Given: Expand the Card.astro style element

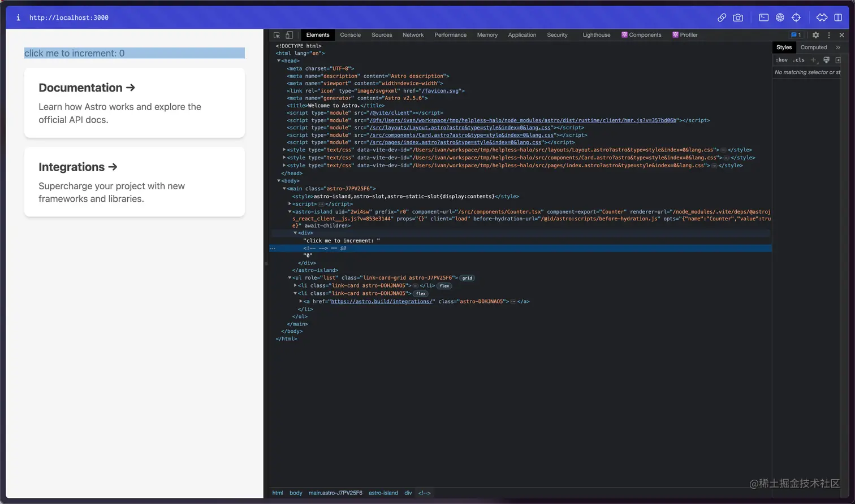Looking at the screenshot, I should tap(284, 158).
